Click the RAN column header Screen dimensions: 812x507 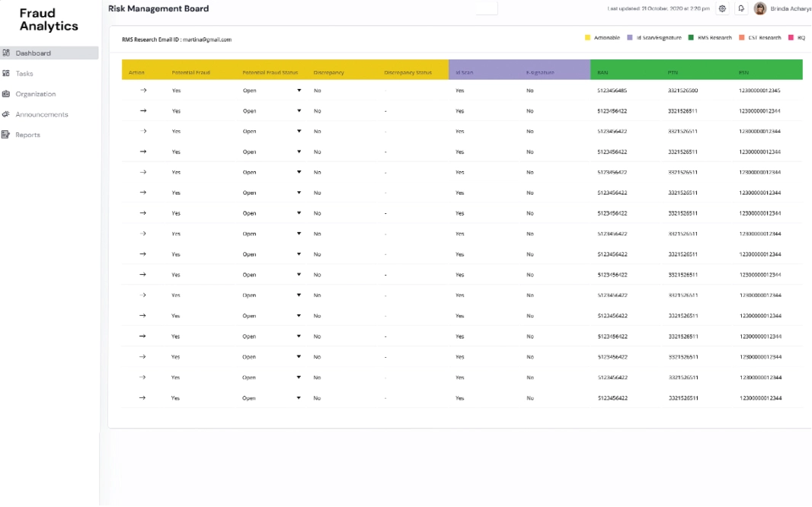[603, 73]
